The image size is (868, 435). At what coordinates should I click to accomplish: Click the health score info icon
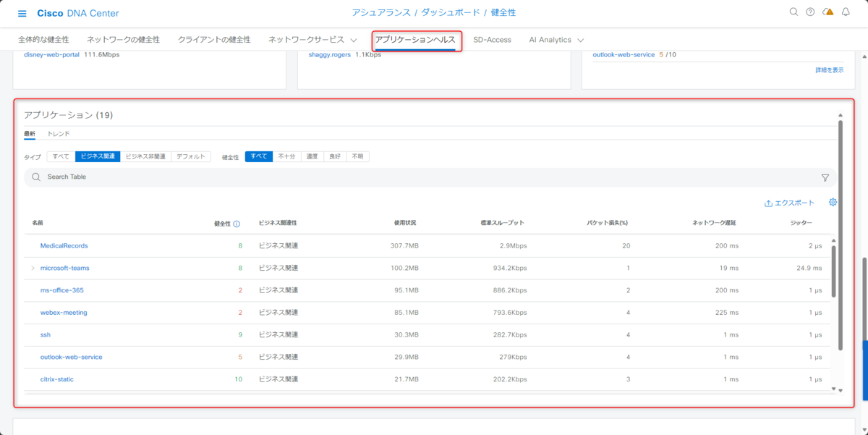coord(237,224)
